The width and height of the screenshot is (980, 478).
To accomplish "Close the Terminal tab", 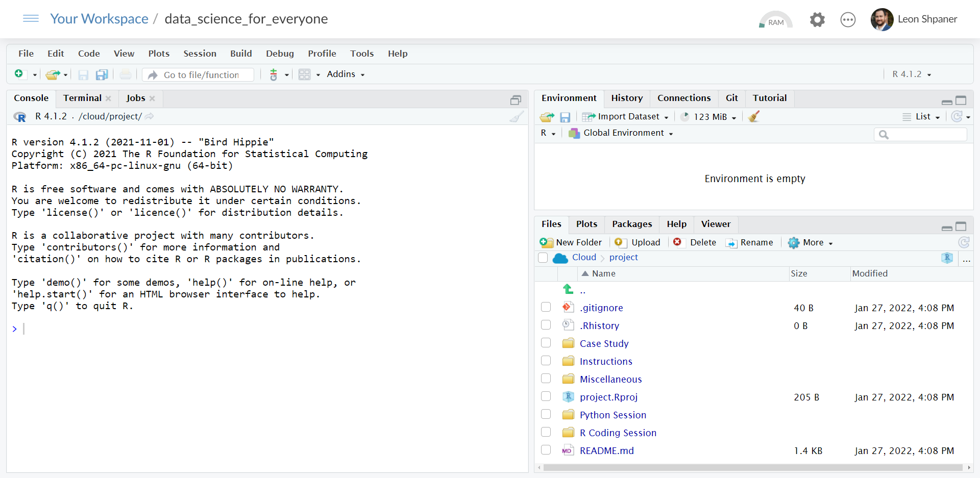I will point(108,98).
